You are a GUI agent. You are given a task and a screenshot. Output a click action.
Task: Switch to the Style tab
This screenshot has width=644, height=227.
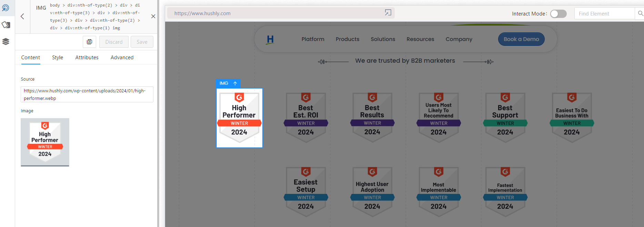point(58,58)
